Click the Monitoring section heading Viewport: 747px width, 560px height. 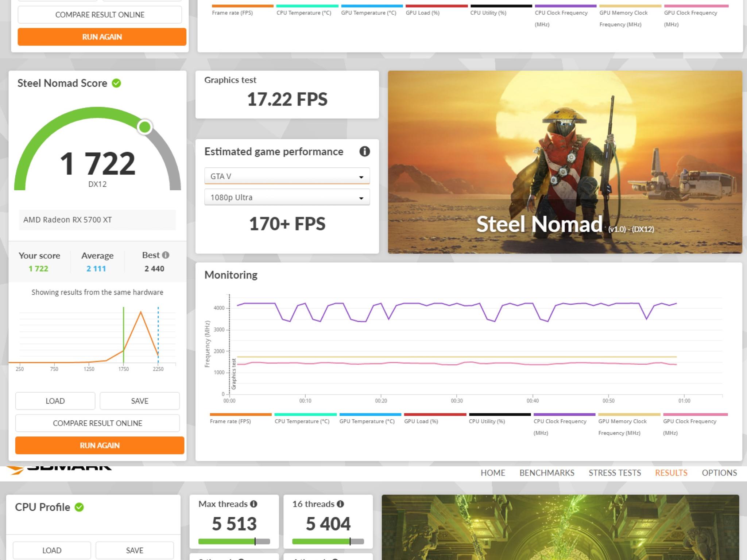point(231,275)
